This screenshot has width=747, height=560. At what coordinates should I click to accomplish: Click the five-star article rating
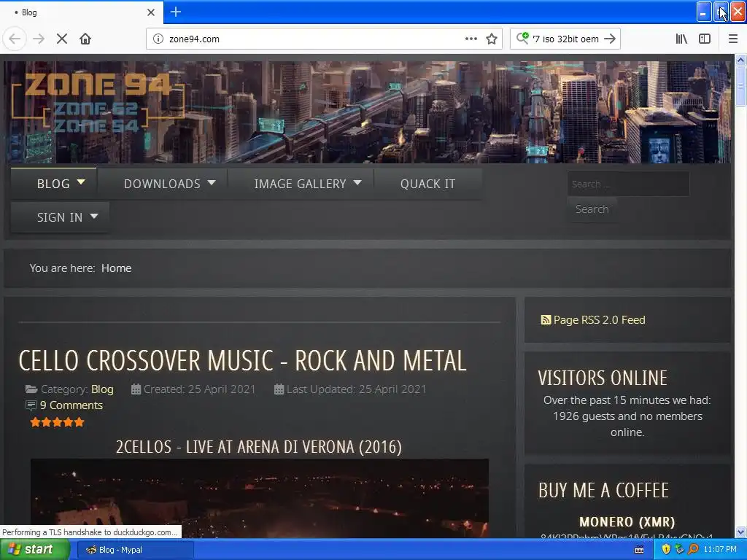[57, 422]
